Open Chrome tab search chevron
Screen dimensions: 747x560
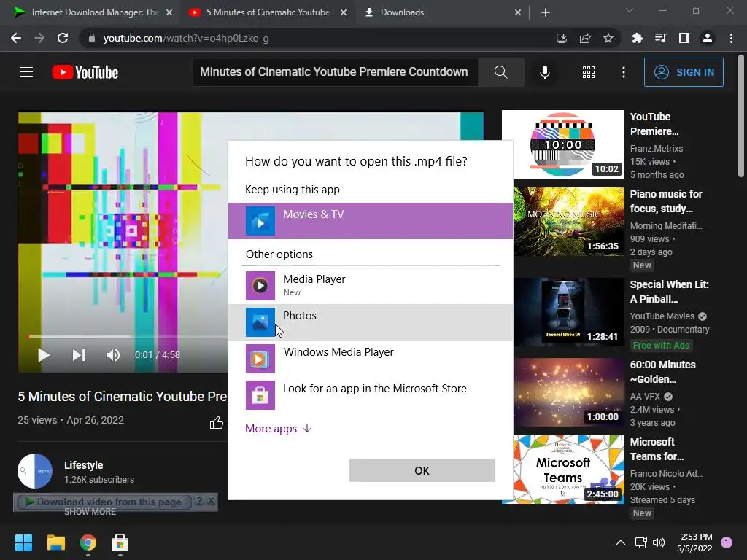coord(630,10)
